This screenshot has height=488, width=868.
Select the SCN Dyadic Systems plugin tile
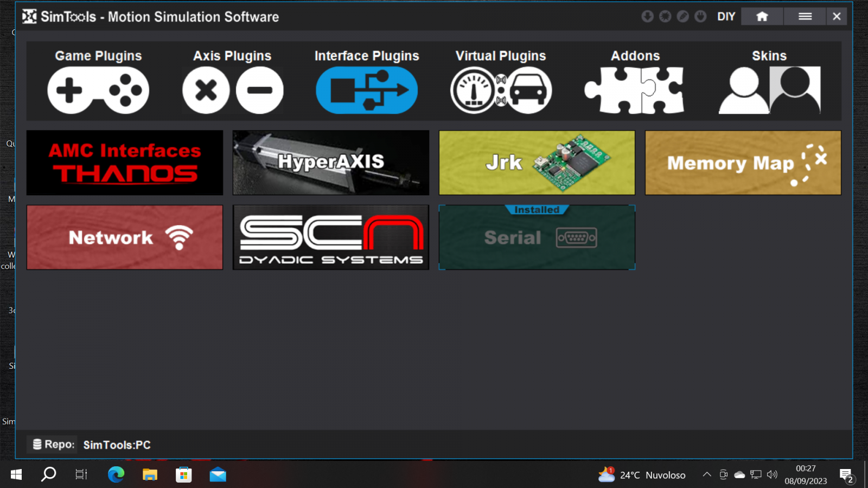(331, 237)
